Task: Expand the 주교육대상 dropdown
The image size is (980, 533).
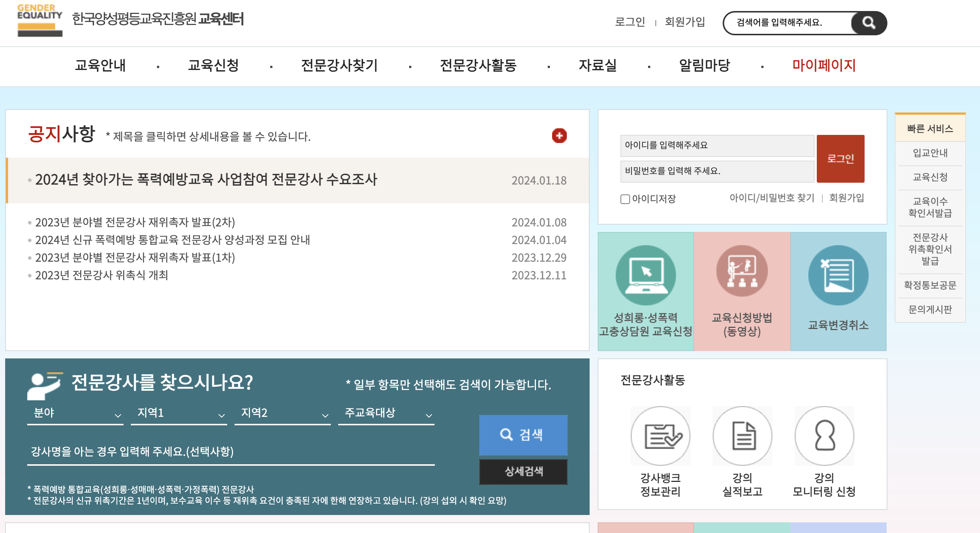Action: pyautogui.click(x=386, y=414)
